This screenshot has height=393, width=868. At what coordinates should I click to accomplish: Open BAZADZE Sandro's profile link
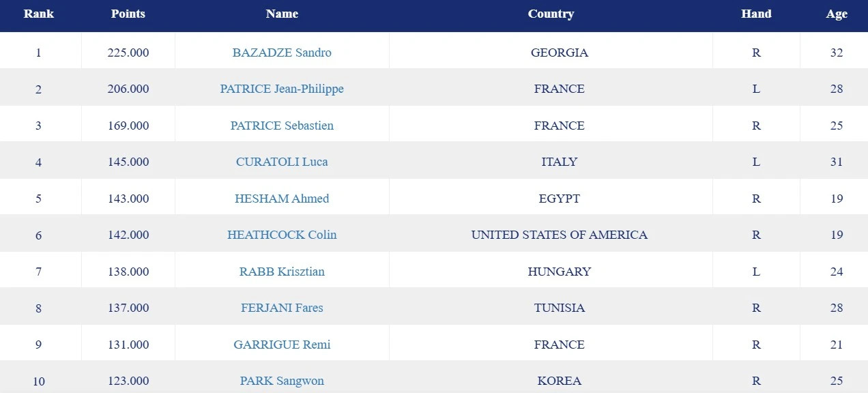[282, 53]
